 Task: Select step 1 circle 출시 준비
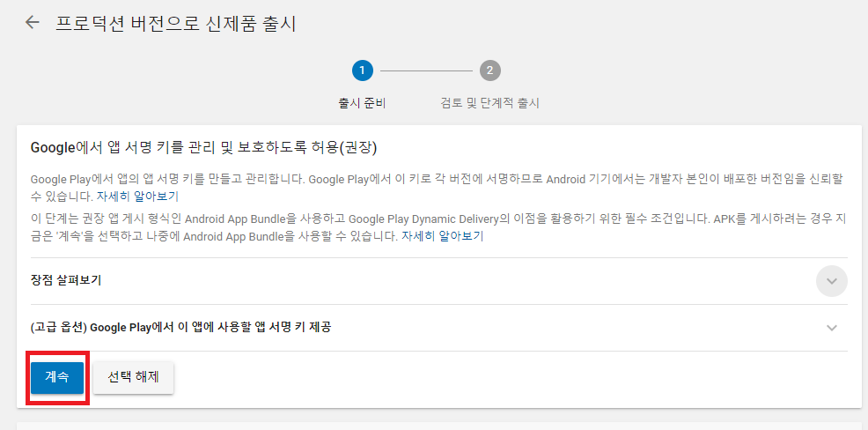tap(362, 70)
